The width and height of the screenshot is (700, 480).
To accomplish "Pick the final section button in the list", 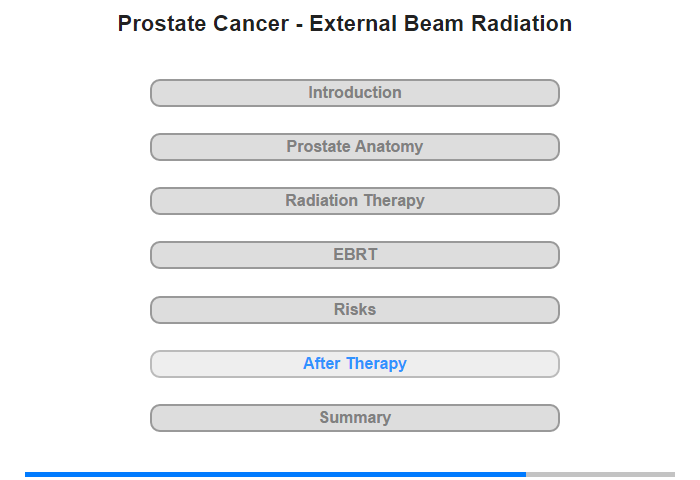I will pyautogui.click(x=355, y=418).
